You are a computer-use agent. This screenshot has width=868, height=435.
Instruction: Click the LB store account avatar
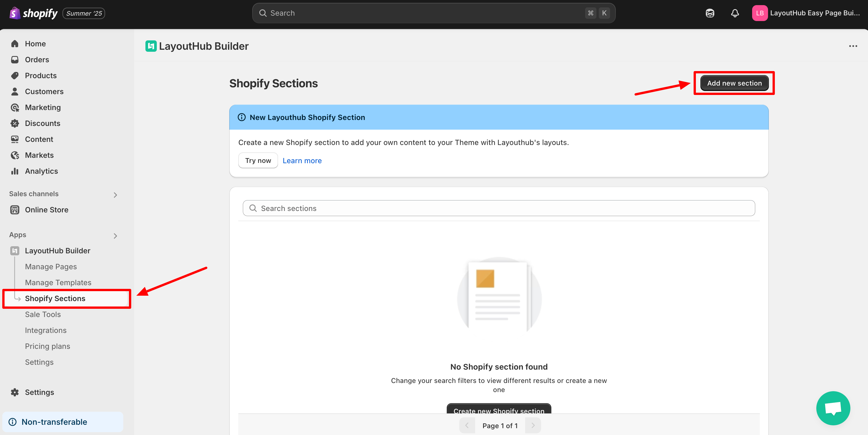759,13
